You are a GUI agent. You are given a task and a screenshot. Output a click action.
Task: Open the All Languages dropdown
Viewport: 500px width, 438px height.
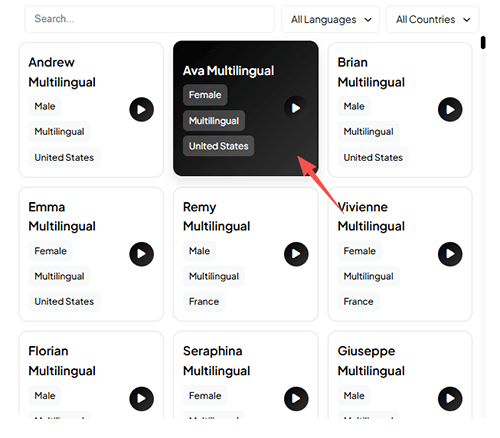coord(330,19)
